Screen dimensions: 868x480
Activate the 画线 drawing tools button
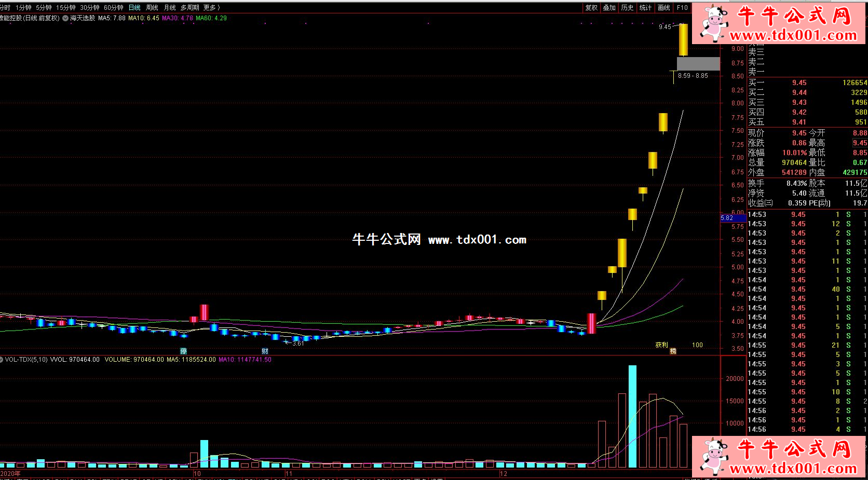(x=664, y=8)
